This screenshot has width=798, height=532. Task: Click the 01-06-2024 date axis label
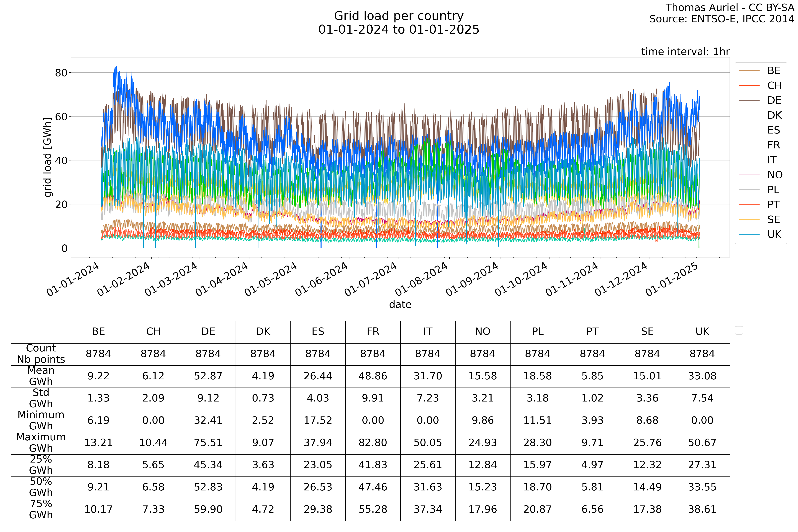click(x=321, y=279)
